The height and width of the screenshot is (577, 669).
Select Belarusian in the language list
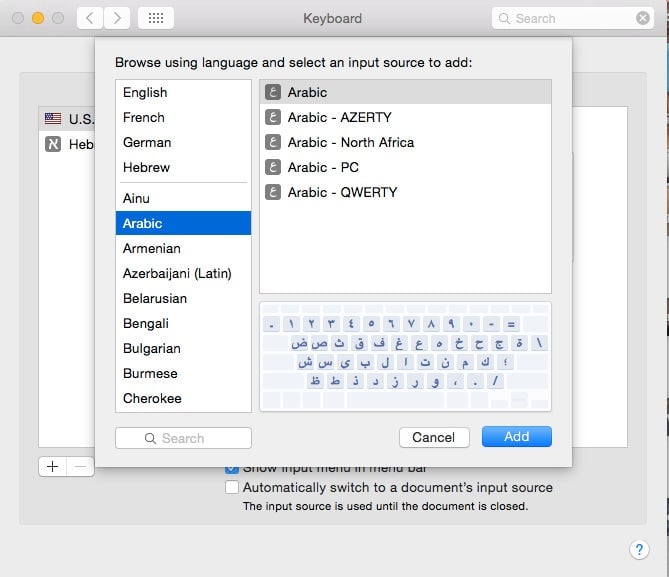[183, 298]
